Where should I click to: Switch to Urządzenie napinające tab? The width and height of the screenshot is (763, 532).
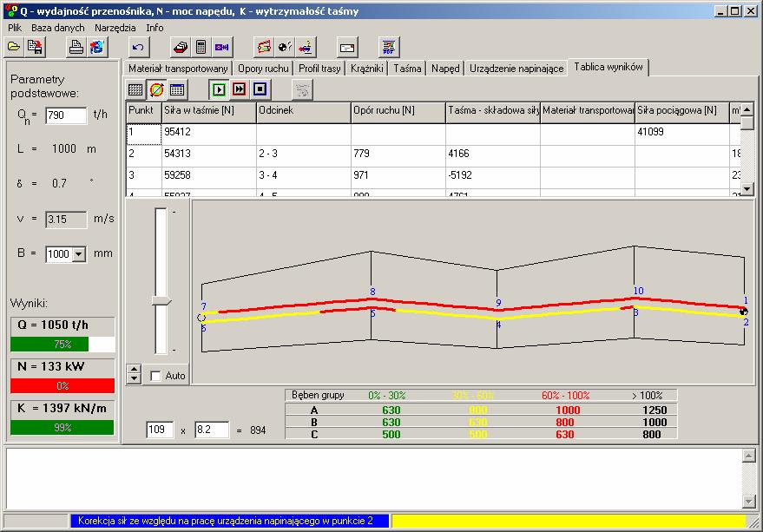point(516,69)
